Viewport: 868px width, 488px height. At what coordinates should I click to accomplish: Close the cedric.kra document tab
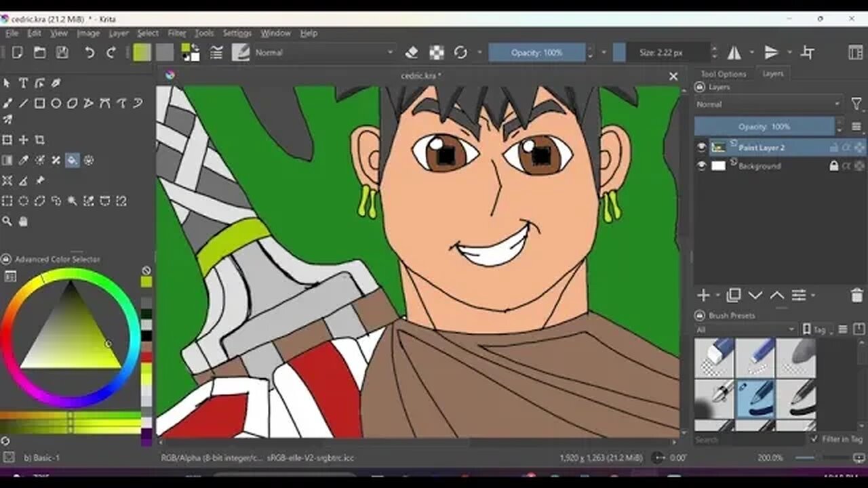click(x=673, y=77)
